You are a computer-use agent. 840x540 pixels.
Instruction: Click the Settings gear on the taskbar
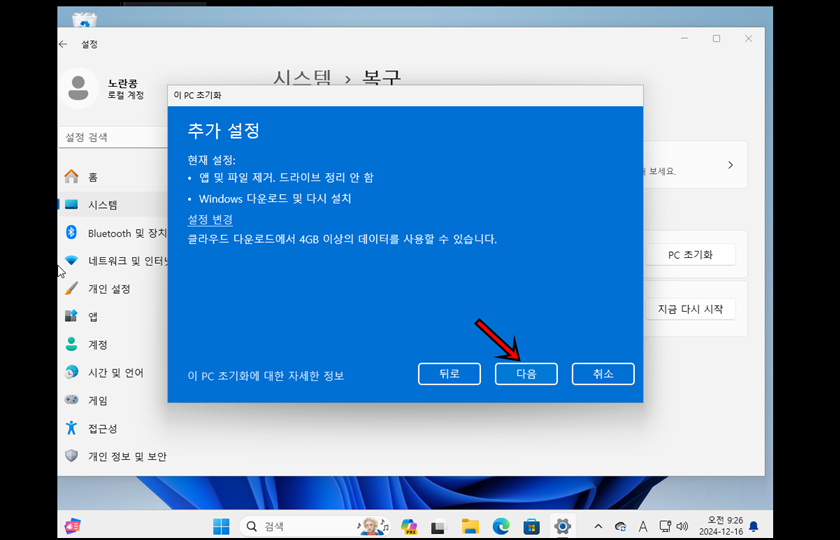562,526
